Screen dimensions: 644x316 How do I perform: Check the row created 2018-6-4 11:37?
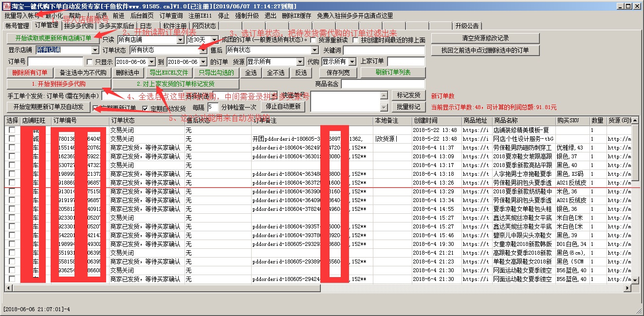click(x=12, y=148)
